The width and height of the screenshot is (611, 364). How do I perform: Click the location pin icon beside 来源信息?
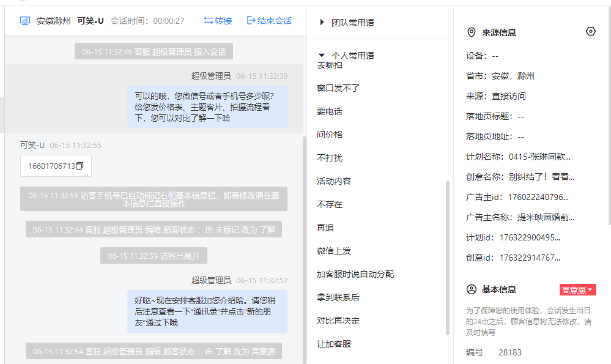(x=472, y=32)
